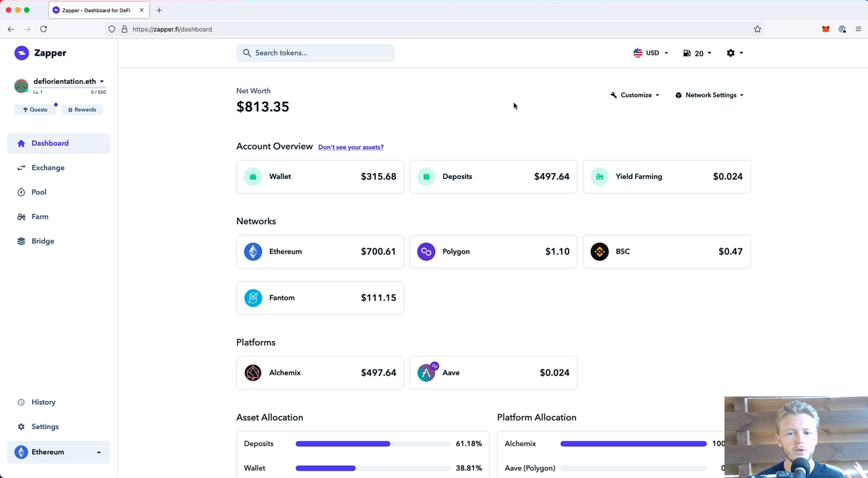Open the Rewards button
868x478 pixels.
click(82, 110)
